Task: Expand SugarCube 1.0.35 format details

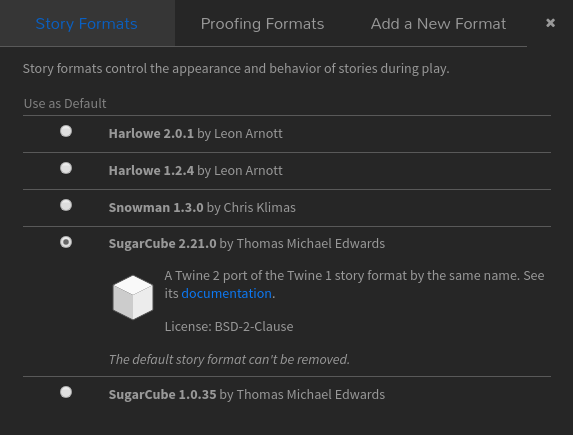Action: click(x=247, y=395)
